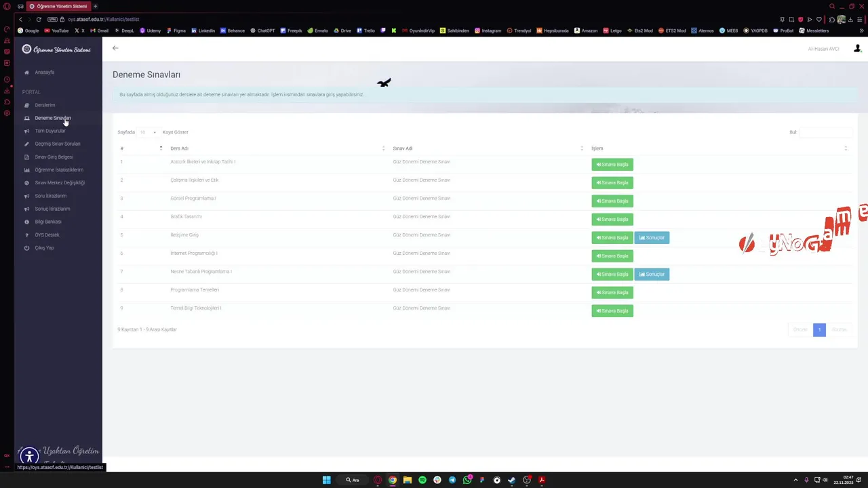
Task: View Sonuçlar for İletişime Giriş
Action: pos(652,238)
